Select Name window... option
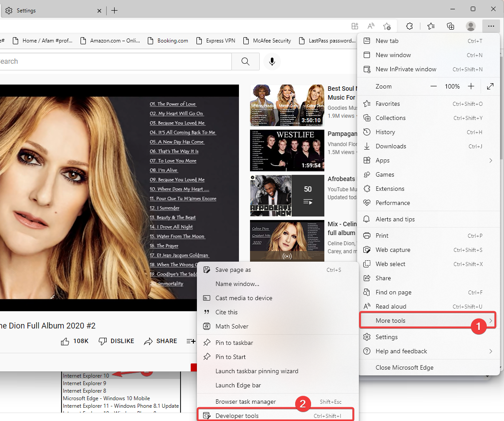This screenshot has width=504, height=421. pos(278,284)
